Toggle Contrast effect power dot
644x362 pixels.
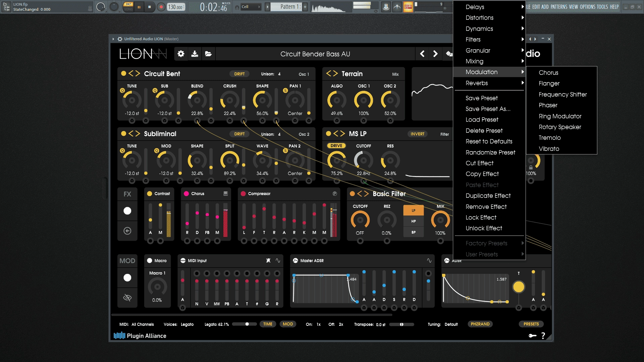tap(150, 194)
